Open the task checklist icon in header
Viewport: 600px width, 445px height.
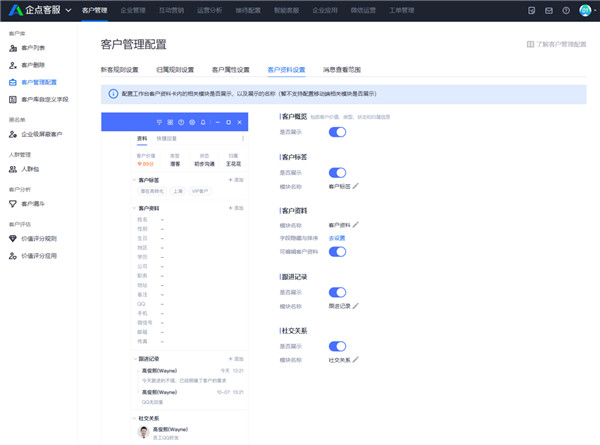coord(532,11)
